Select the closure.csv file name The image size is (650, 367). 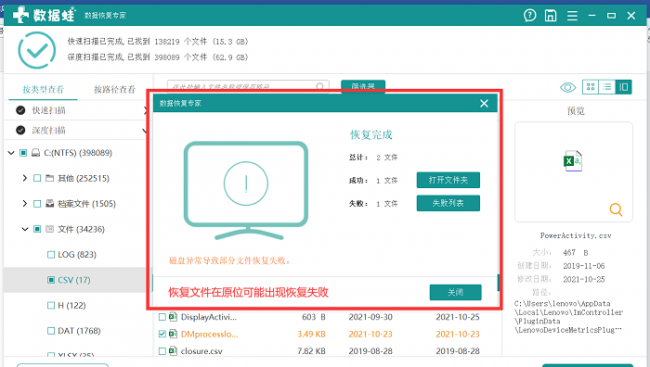pyautogui.click(x=201, y=351)
